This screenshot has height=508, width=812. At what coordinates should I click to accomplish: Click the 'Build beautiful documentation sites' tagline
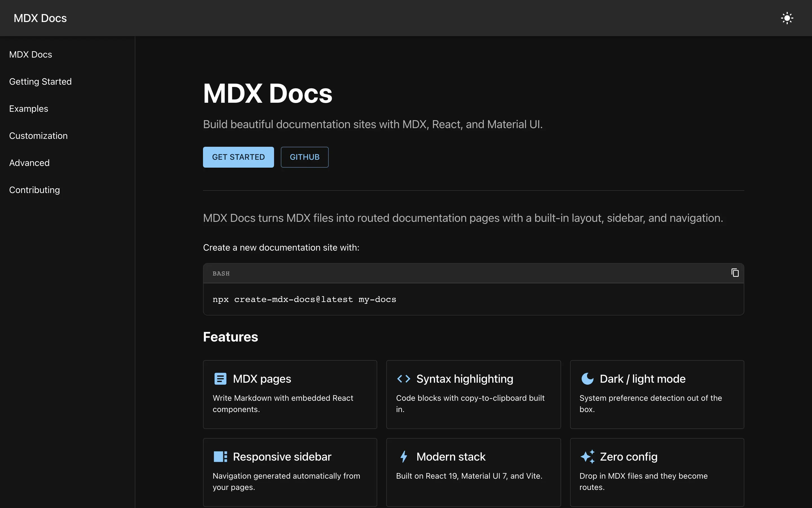[373, 124]
